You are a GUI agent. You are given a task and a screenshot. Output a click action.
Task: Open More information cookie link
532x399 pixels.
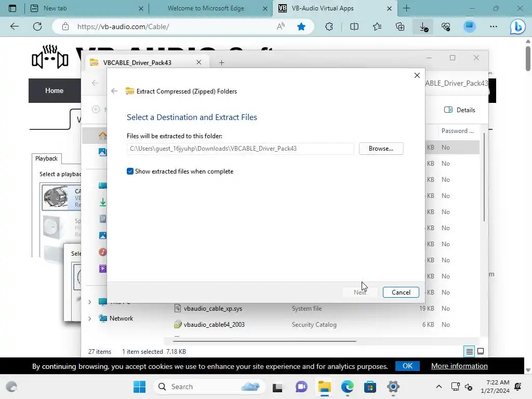[459, 366]
